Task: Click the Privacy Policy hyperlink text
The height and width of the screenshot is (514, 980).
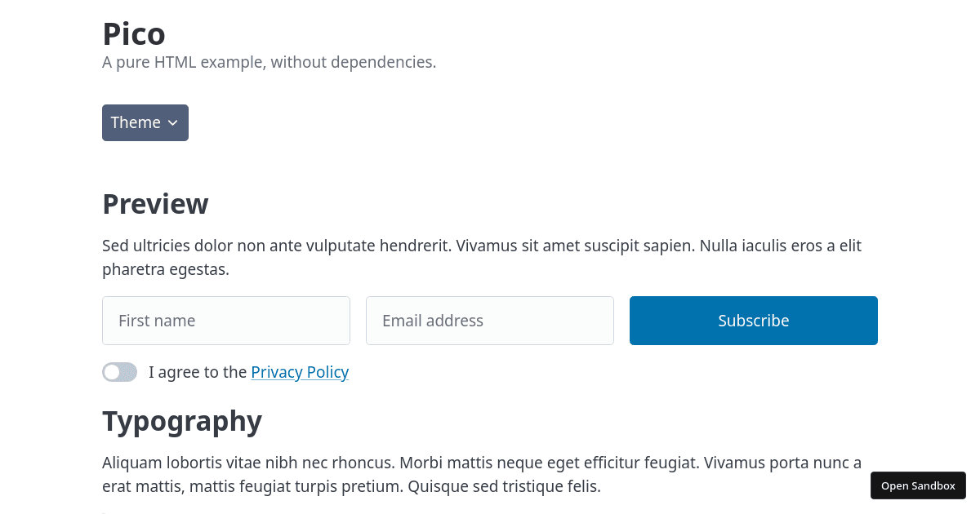Action: (x=300, y=372)
